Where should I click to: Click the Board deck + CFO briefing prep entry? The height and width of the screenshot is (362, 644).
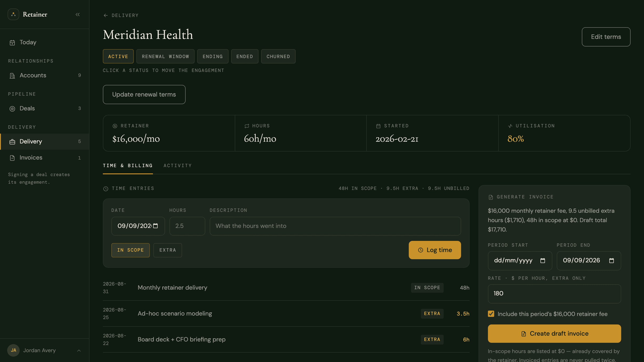286,340
